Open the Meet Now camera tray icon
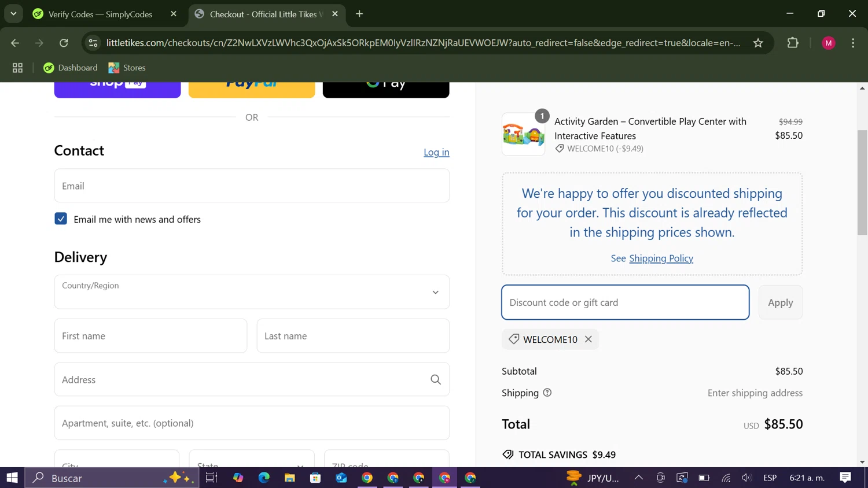The width and height of the screenshot is (868, 488). (x=660, y=478)
